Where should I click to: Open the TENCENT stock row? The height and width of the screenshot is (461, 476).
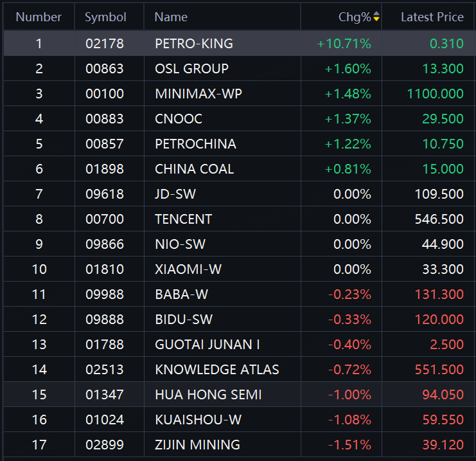tap(183, 219)
